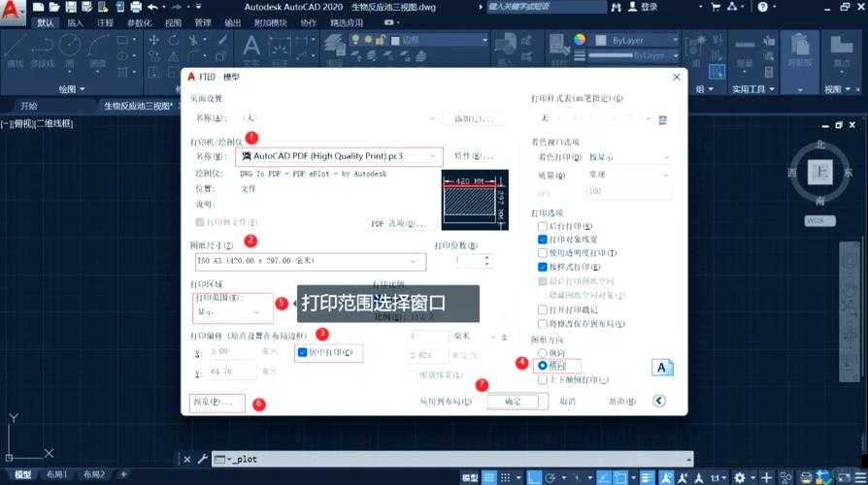
Task: Click the Help button in plot dialog
Action: pos(622,402)
